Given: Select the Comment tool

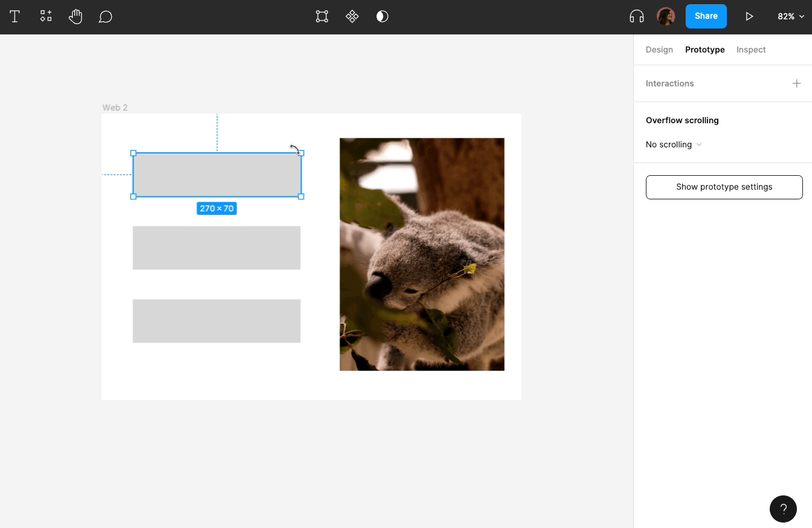Looking at the screenshot, I should click(105, 16).
